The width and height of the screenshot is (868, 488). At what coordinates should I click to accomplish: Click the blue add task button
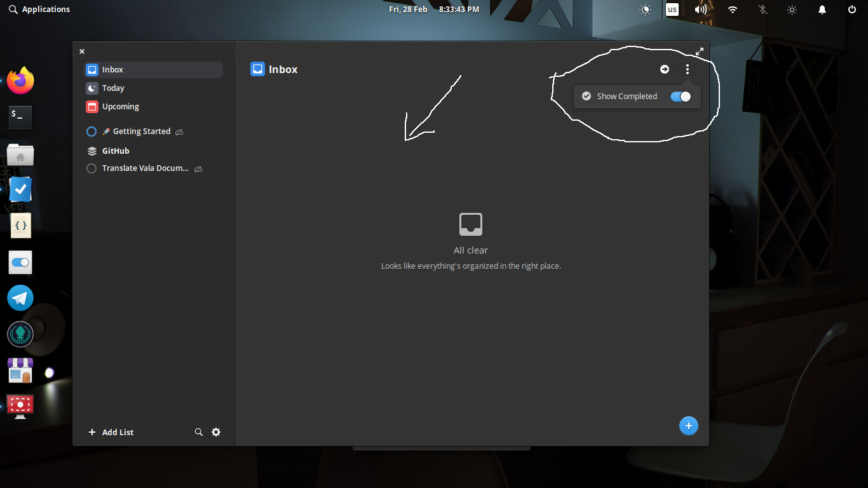[689, 426]
